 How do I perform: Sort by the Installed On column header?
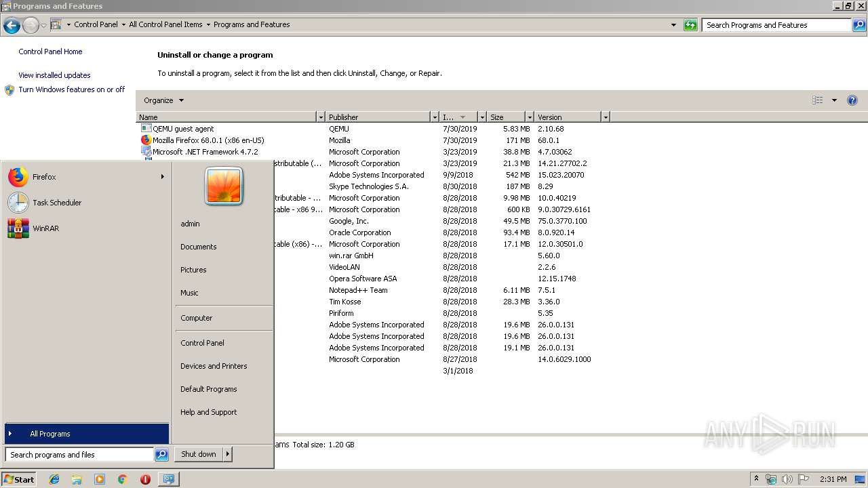[x=458, y=117]
